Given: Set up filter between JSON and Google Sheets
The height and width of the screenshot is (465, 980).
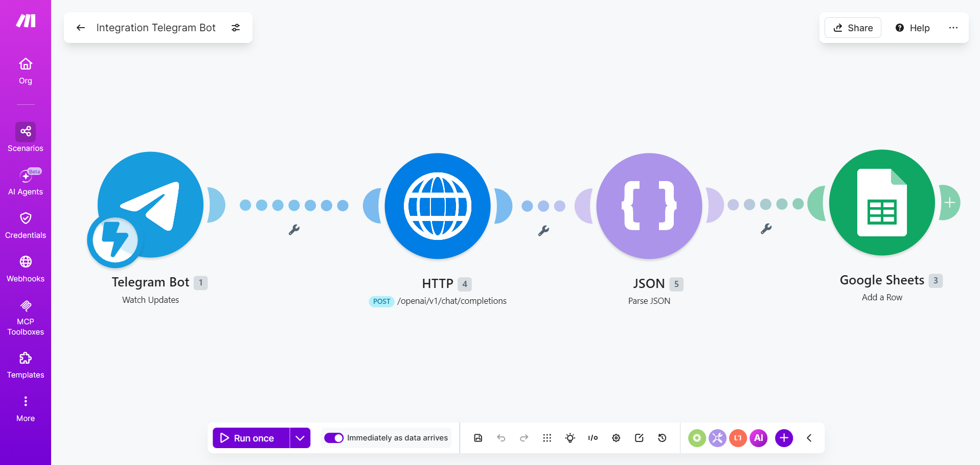Looking at the screenshot, I should (x=766, y=229).
